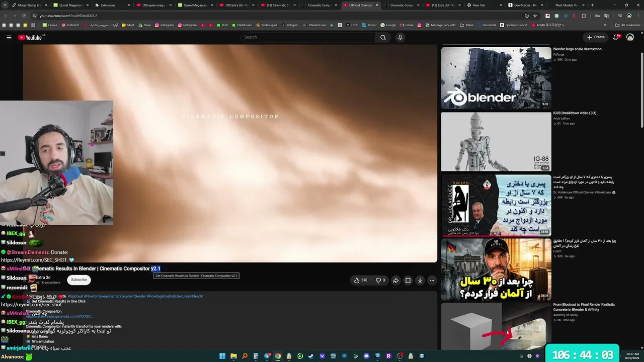The height and width of the screenshot is (362, 644).
Task: Open the Windows Start menu
Action: pyautogui.click(x=222, y=356)
